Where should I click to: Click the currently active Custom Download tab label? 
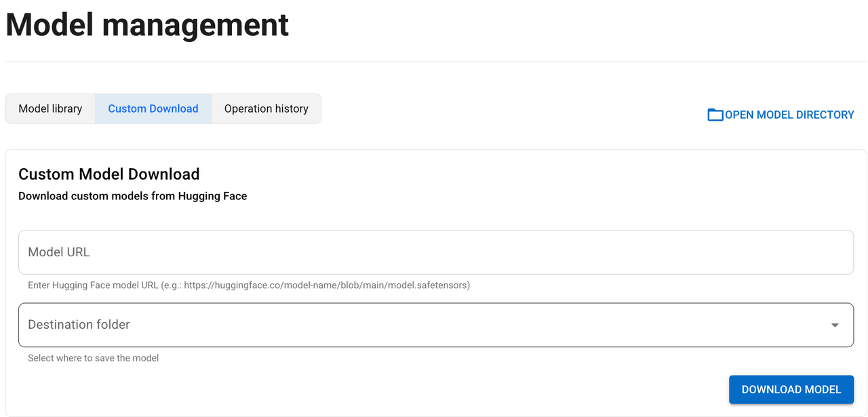pyautogui.click(x=153, y=108)
